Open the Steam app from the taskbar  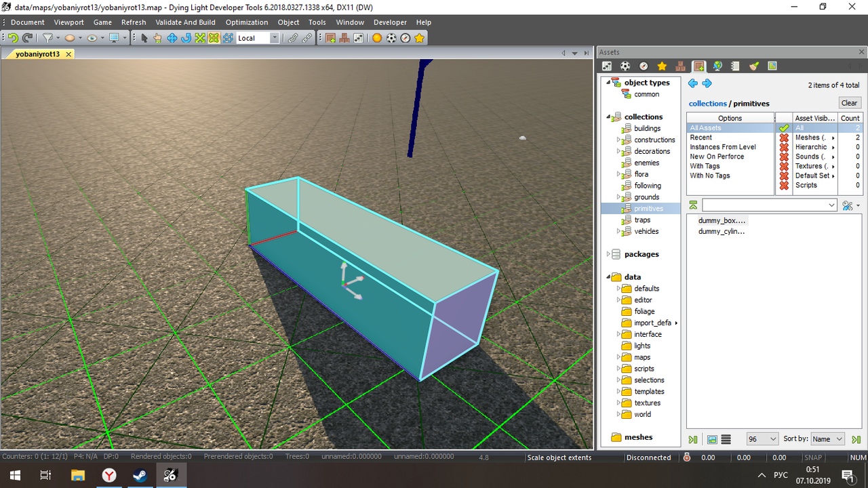(140, 475)
